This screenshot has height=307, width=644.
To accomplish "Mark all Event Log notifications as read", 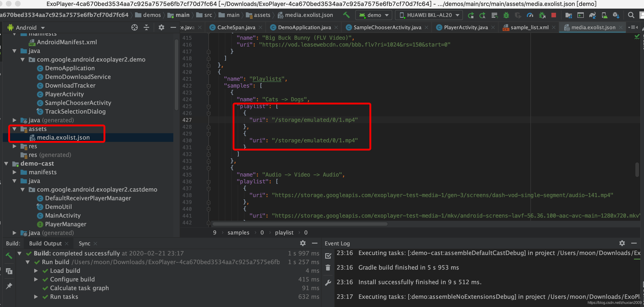I will point(328,255).
